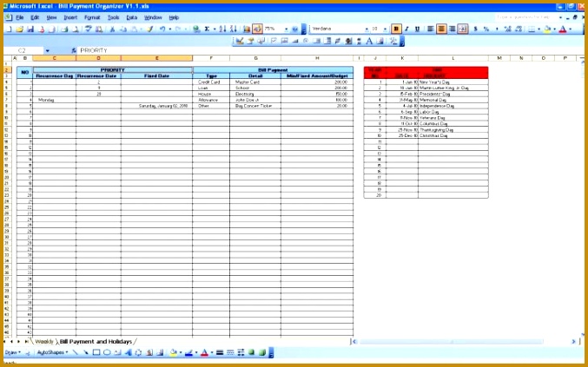Open the Edit menu
This screenshot has height=367, width=588.
pos(35,17)
